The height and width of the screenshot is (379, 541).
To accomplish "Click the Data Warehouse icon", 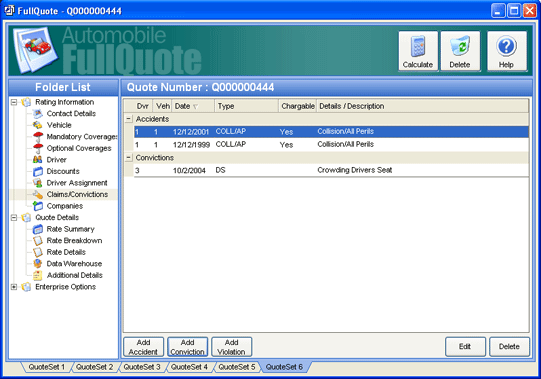I will [x=38, y=264].
